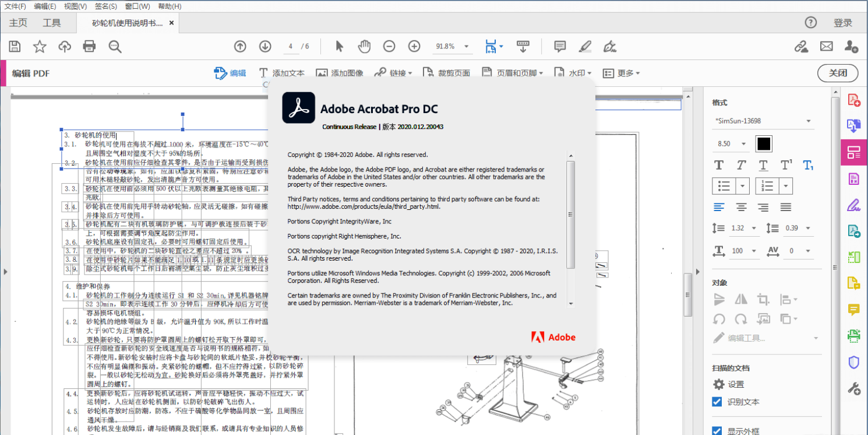
Task: Click the Save file icon
Action: 15,47
